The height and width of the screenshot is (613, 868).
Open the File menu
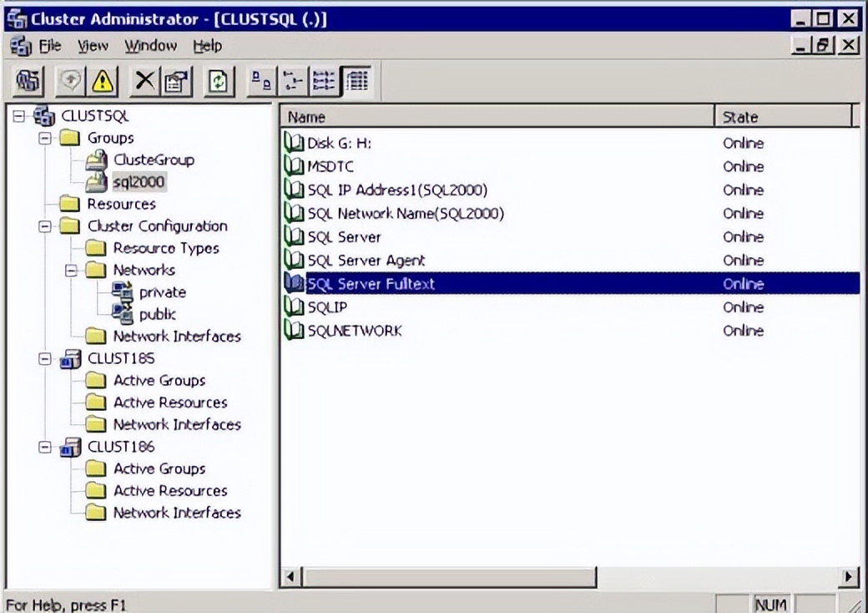click(x=50, y=46)
